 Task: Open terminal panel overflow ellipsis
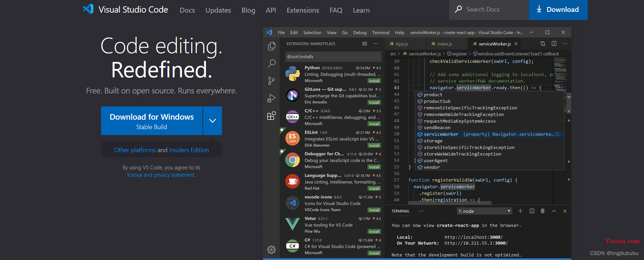[x=421, y=211]
